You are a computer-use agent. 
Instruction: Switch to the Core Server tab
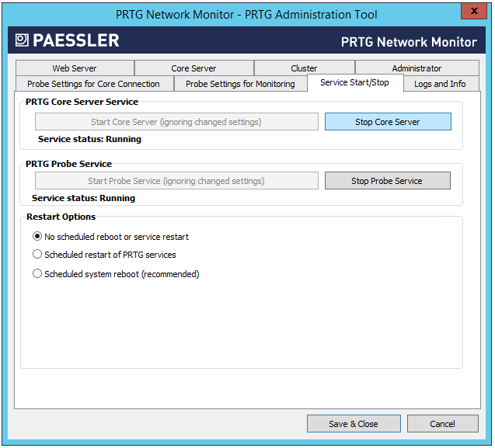193,68
